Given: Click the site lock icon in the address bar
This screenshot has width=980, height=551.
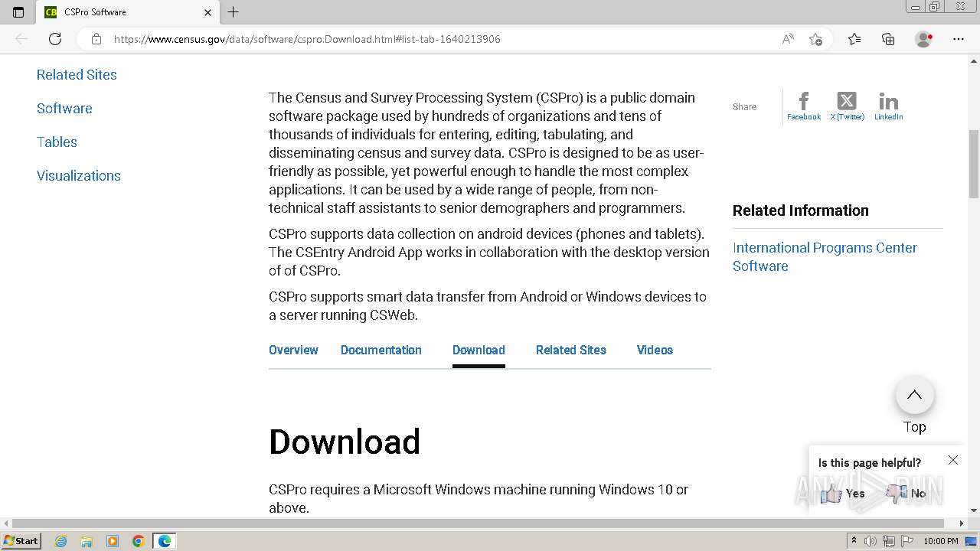Looking at the screenshot, I should [96, 39].
